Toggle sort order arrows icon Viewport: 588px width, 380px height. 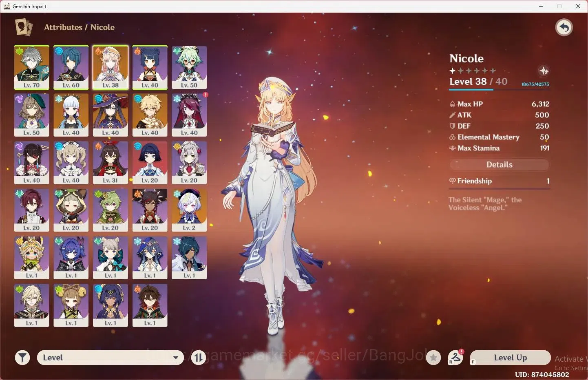pyautogui.click(x=199, y=358)
